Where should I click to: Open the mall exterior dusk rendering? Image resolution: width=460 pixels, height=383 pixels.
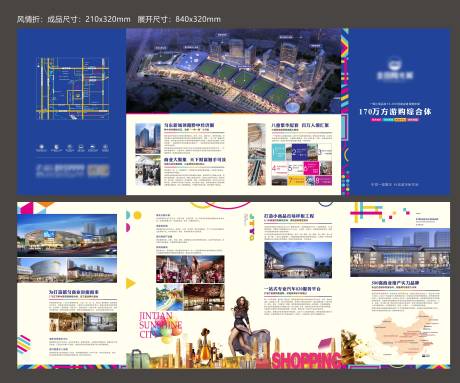click(67, 235)
